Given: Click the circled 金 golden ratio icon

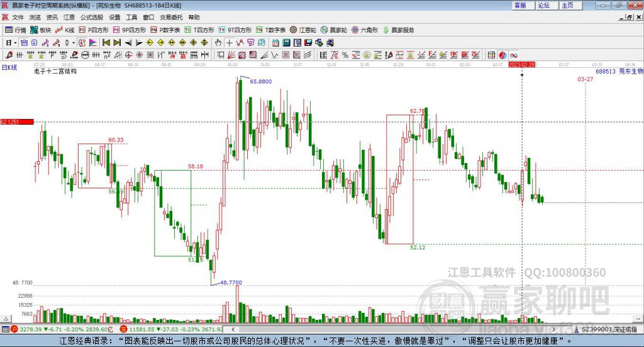Looking at the screenshot, I should pos(367,55).
